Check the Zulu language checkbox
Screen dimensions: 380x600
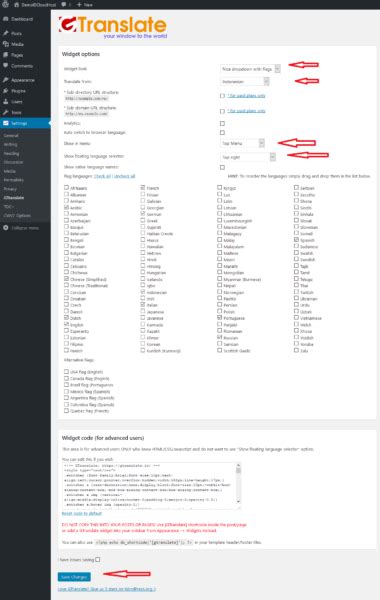(x=296, y=351)
